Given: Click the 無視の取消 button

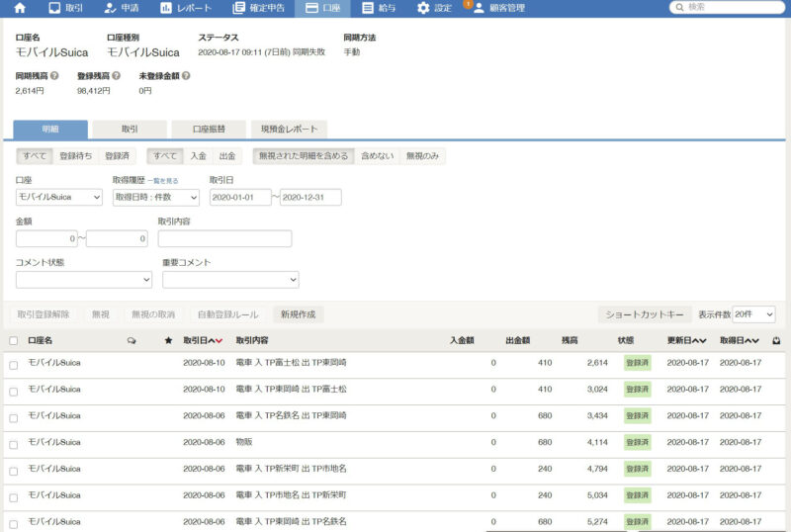Looking at the screenshot, I should point(153,314).
